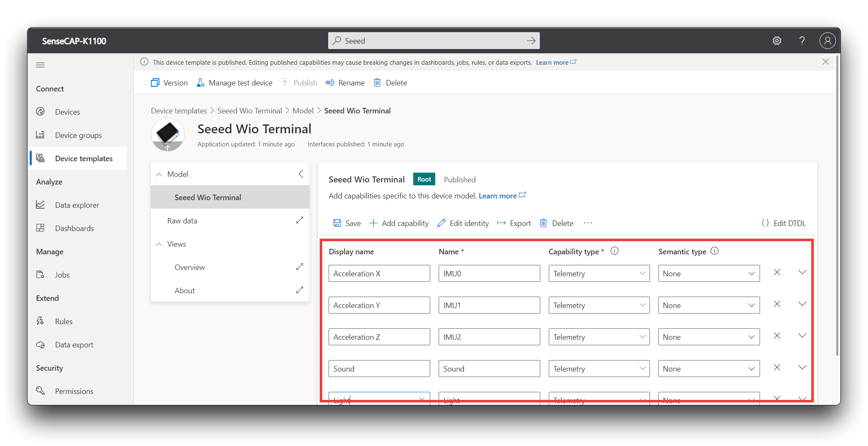This screenshot has height=446, width=868.
Task: Open Capability type dropdown for Acceleration Z
Action: pyautogui.click(x=599, y=337)
